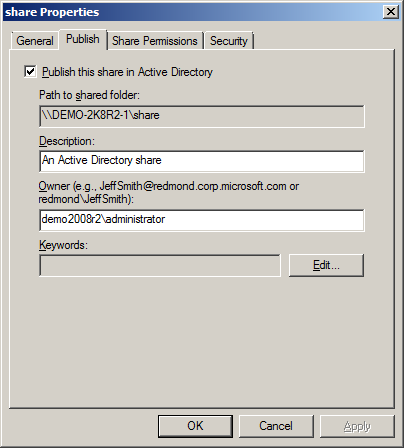The width and height of the screenshot is (404, 448).
Task: Confirm changes with the OK button
Action: tap(195, 426)
